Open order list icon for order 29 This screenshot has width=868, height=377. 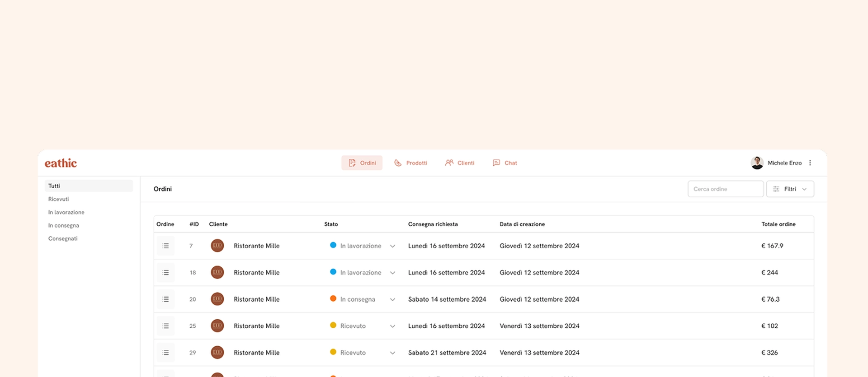tap(165, 353)
